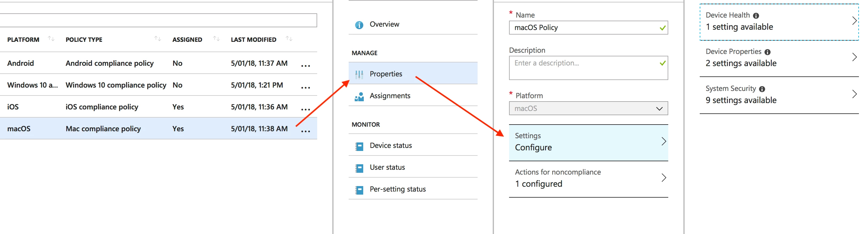
Task: Click the iOS compliance policy text
Action: tap(102, 107)
